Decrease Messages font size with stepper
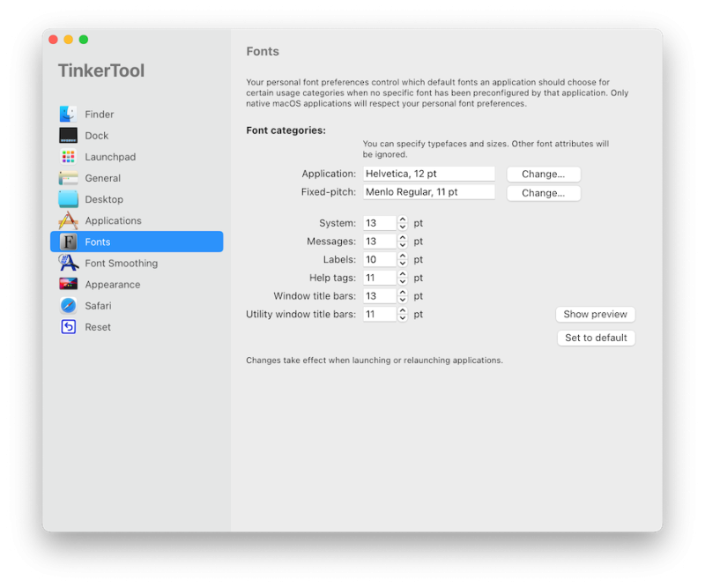The image size is (705, 588). point(403,245)
